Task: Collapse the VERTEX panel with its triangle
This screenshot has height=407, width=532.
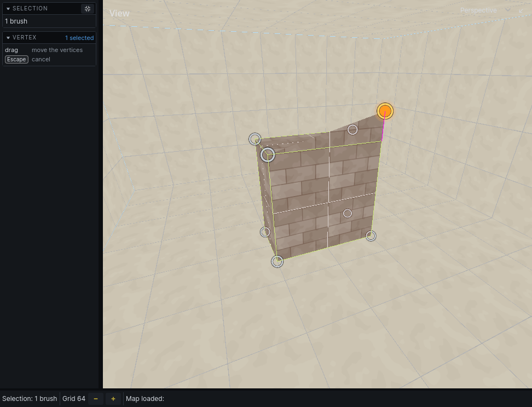Action: 8,38
